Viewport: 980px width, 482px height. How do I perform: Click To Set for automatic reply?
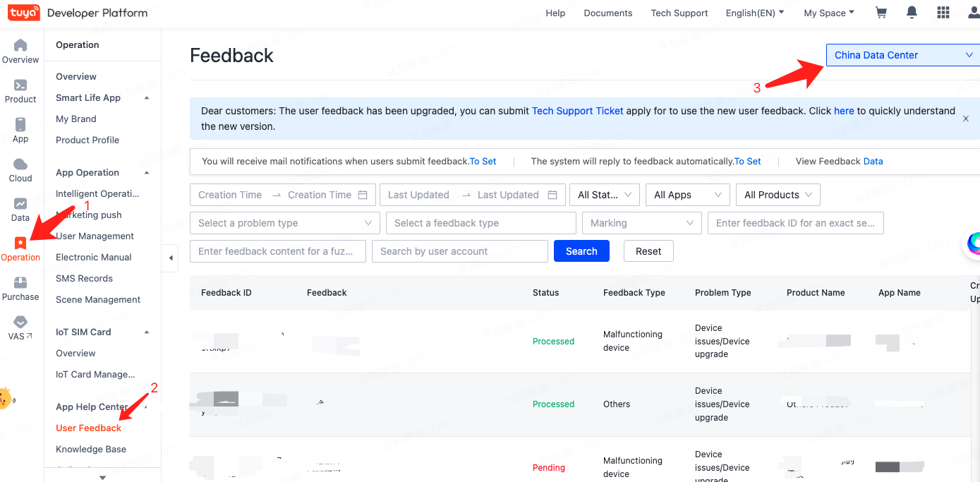(x=748, y=161)
